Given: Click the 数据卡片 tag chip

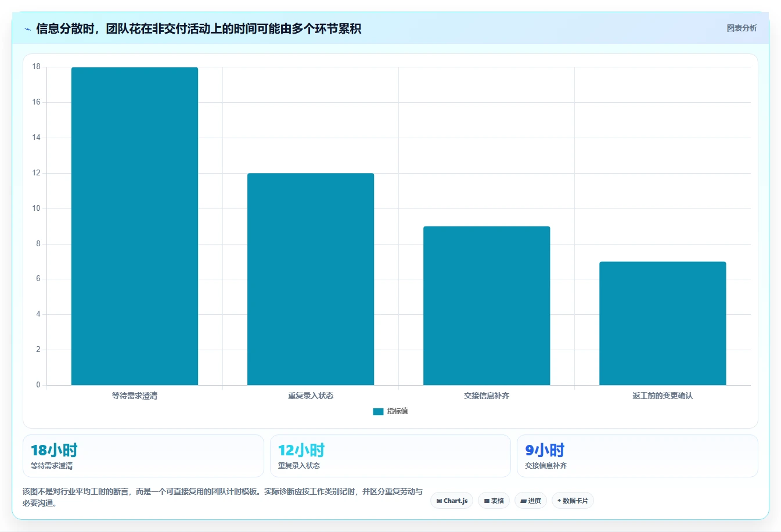Looking at the screenshot, I should pyautogui.click(x=573, y=501).
